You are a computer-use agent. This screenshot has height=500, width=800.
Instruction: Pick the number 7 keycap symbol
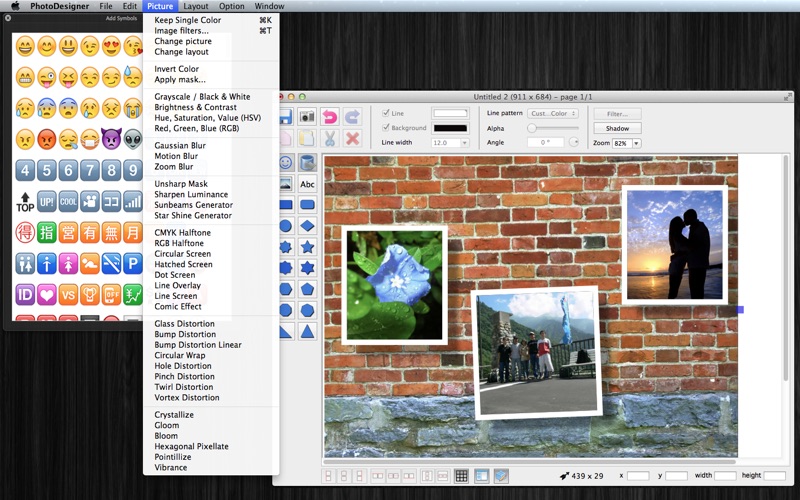90,170
